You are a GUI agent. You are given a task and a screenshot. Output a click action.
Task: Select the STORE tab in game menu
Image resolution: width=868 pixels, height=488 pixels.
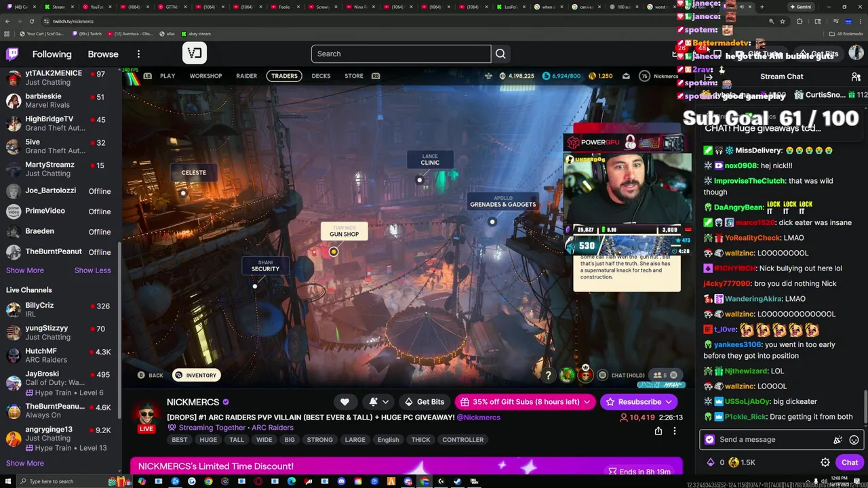pyautogui.click(x=353, y=76)
